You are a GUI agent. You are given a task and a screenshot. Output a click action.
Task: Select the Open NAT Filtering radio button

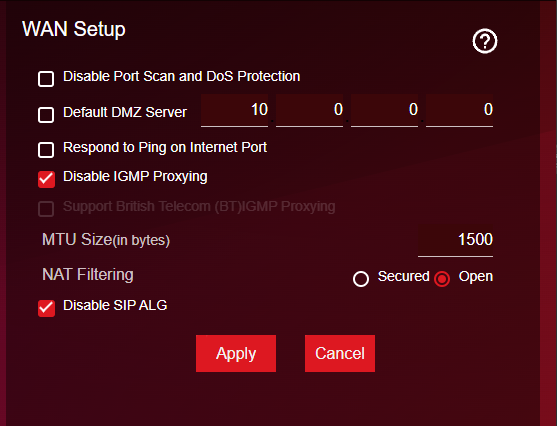(x=442, y=279)
